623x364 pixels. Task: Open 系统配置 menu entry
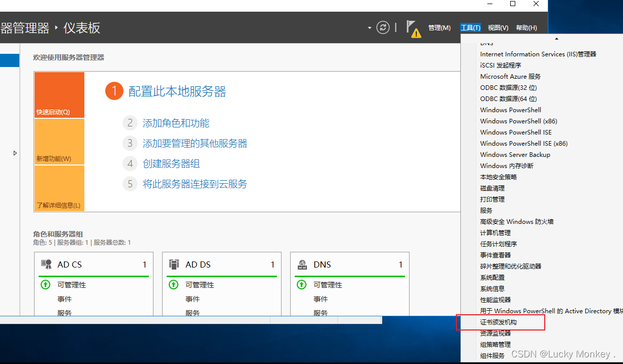coord(492,277)
